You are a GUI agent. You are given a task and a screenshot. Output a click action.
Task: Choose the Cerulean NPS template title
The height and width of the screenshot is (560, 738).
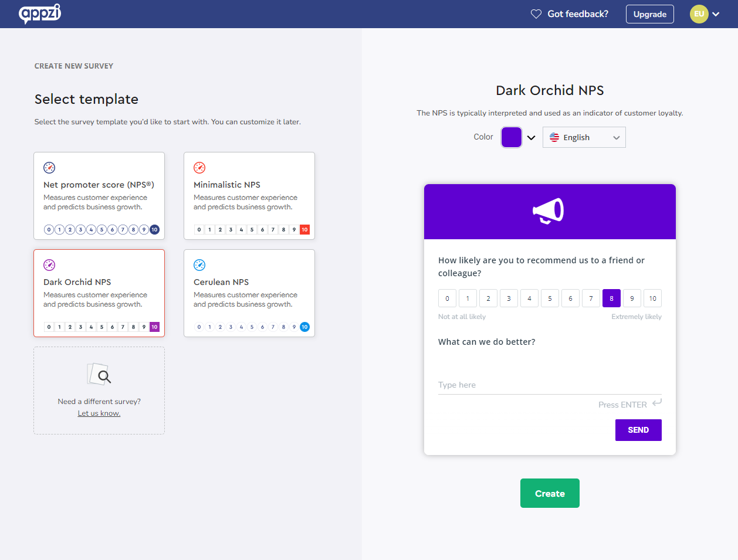coord(221,282)
